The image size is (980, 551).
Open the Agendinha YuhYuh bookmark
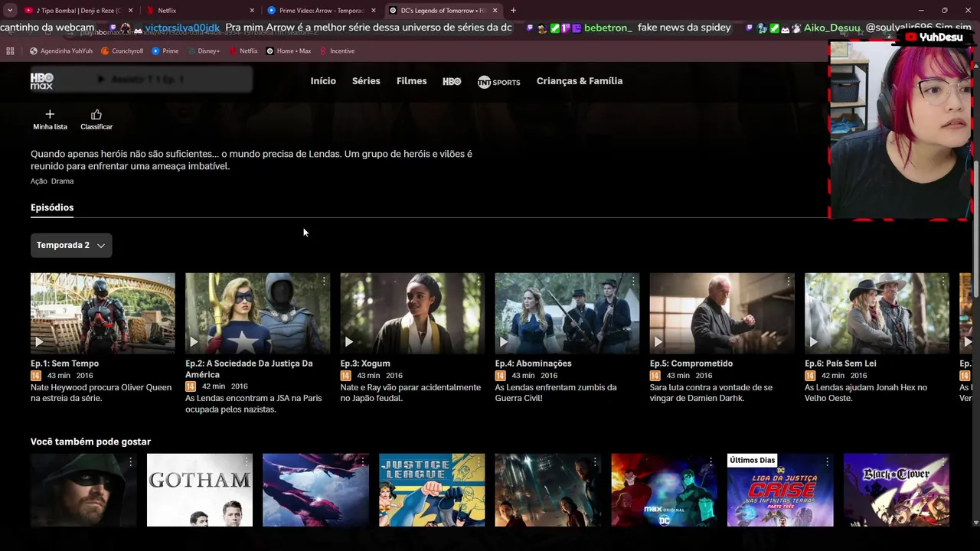point(61,51)
